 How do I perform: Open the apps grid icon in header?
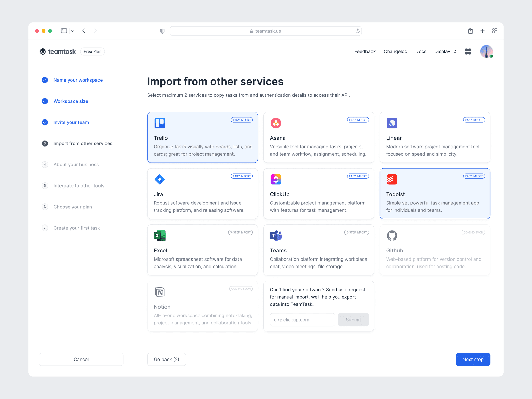[x=468, y=51]
